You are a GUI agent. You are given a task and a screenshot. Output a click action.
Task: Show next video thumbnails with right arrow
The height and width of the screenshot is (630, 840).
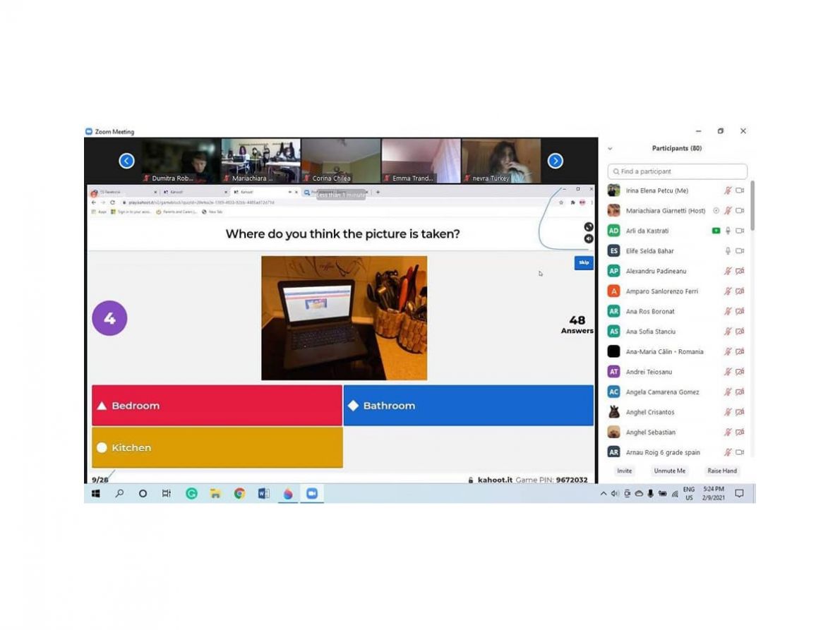point(555,161)
